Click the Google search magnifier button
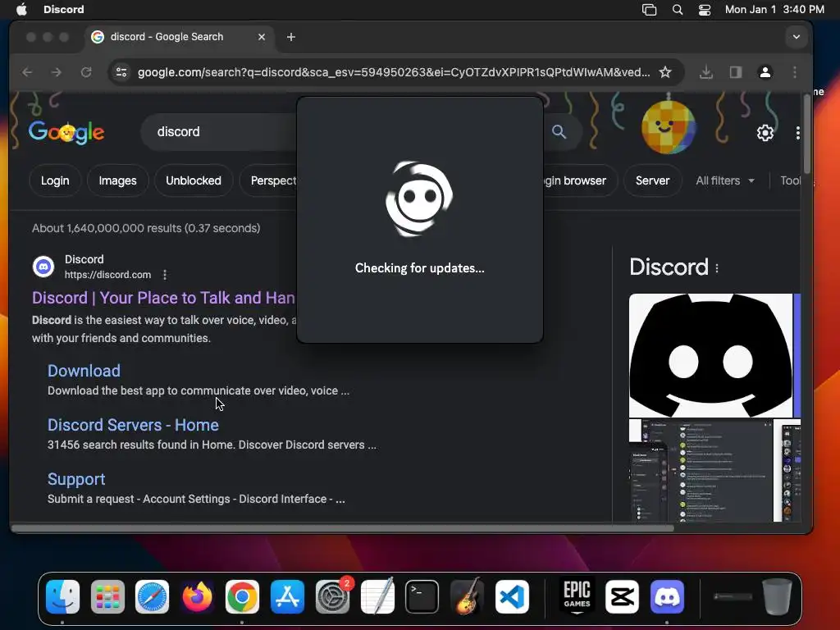 [x=559, y=132]
